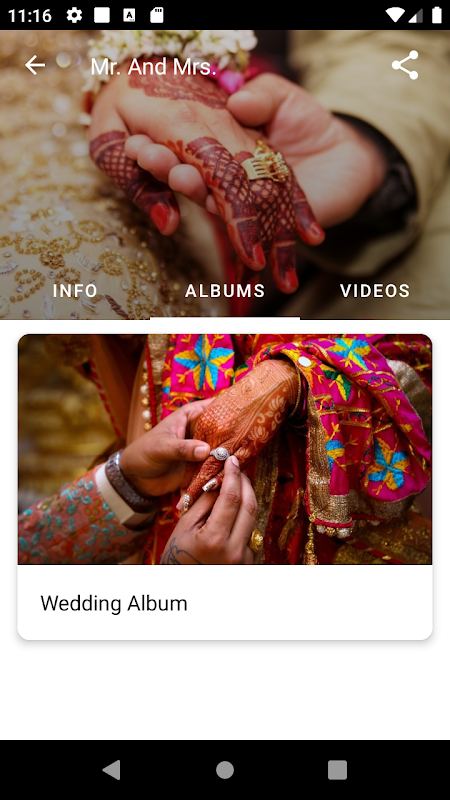Tap the Wedding Album title text

(x=114, y=604)
